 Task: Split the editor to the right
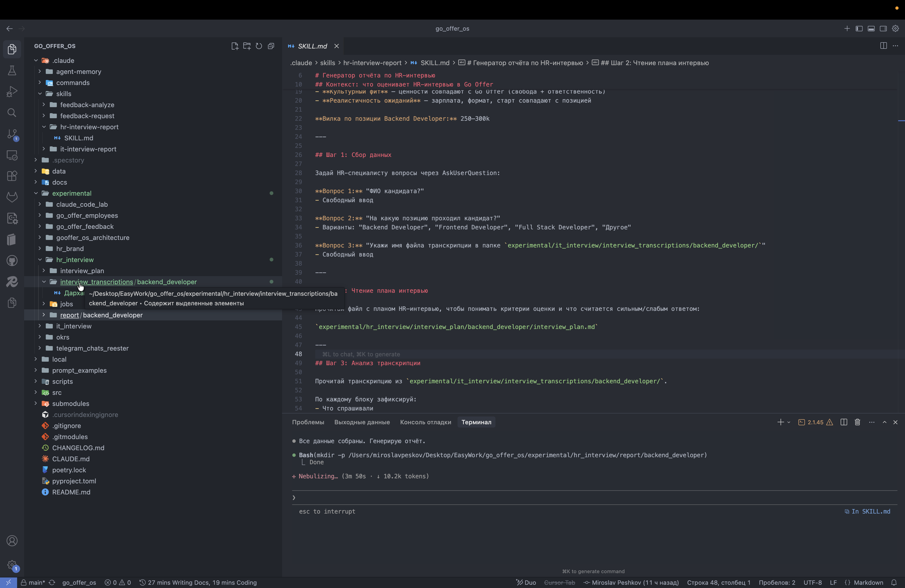coord(883,46)
